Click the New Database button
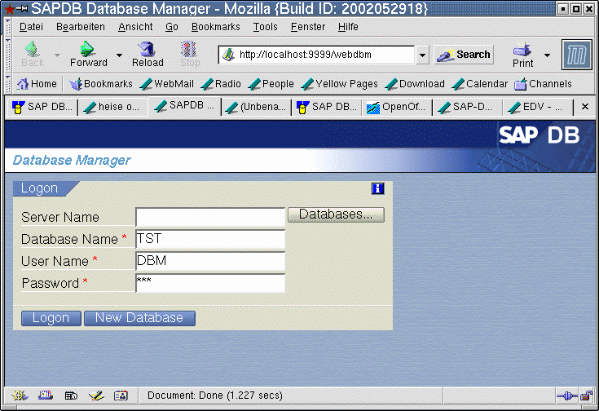The image size is (599, 411). click(x=139, y=318)
